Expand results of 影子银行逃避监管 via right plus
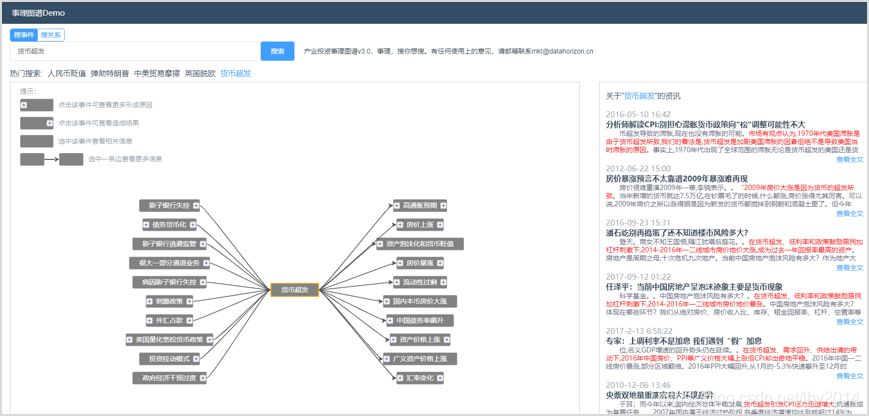Screen dimensions: 869x416 (203, 244)
